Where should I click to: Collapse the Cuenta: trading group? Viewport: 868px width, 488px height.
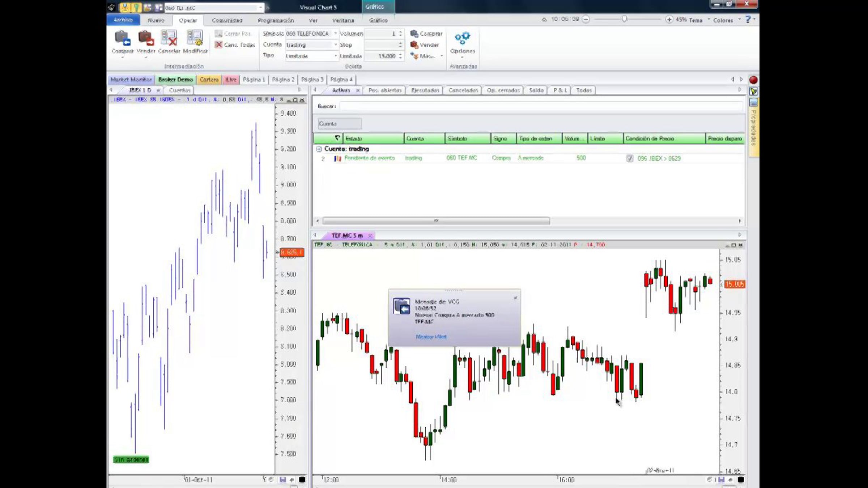click(319, 149)
